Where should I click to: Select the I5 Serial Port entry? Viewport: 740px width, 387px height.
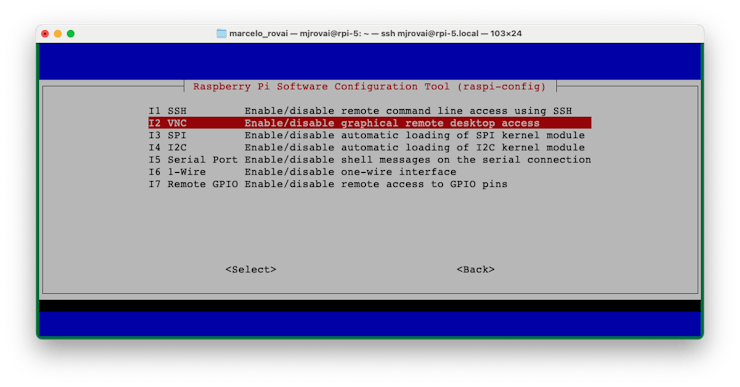point(370,160)
